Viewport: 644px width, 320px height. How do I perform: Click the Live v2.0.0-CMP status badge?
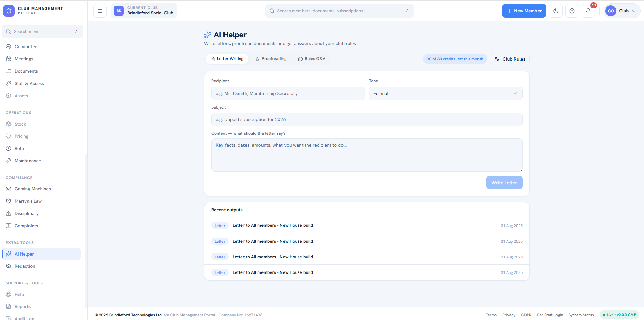(x=619, y=315)
